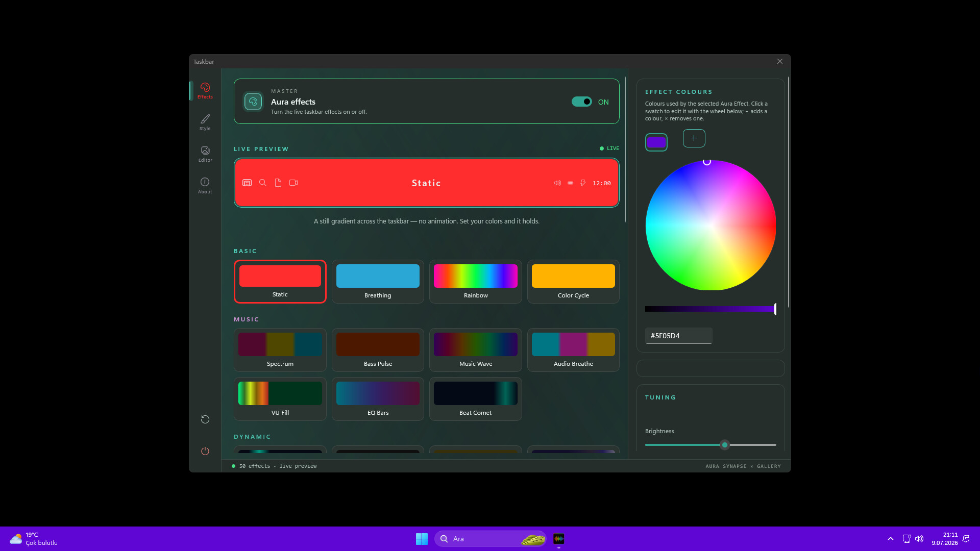Choose the Audio Breathe effect

573,350
